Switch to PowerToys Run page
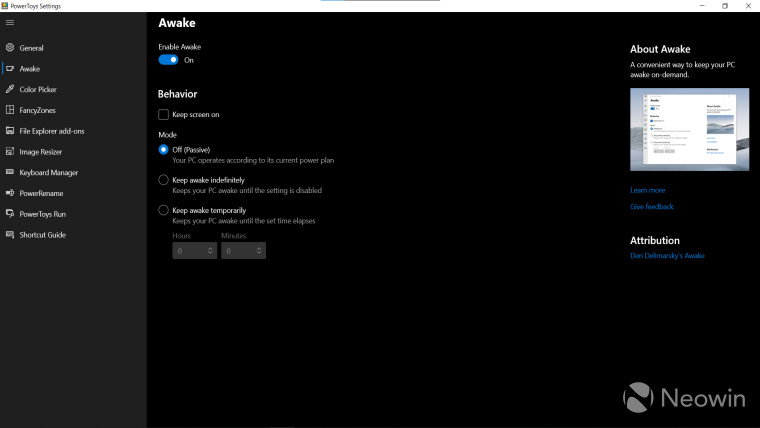Viewport: 760px width, 428px height. [x=73, y=214]
